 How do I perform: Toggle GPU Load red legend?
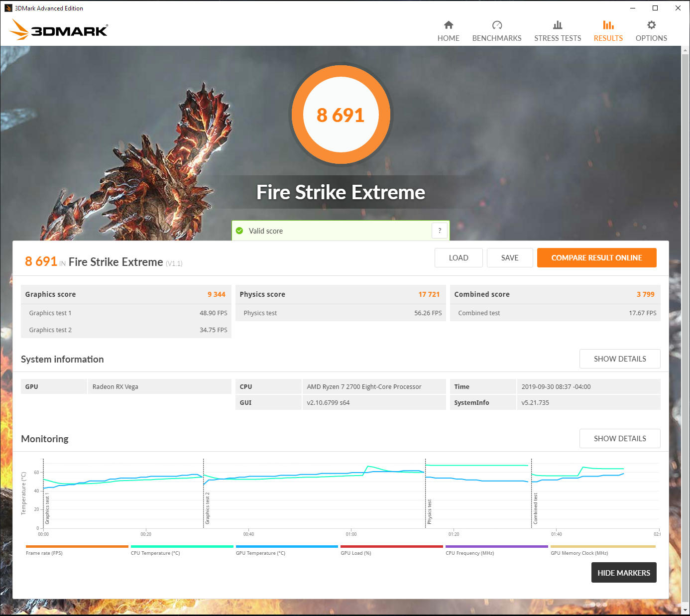point(392,550)
